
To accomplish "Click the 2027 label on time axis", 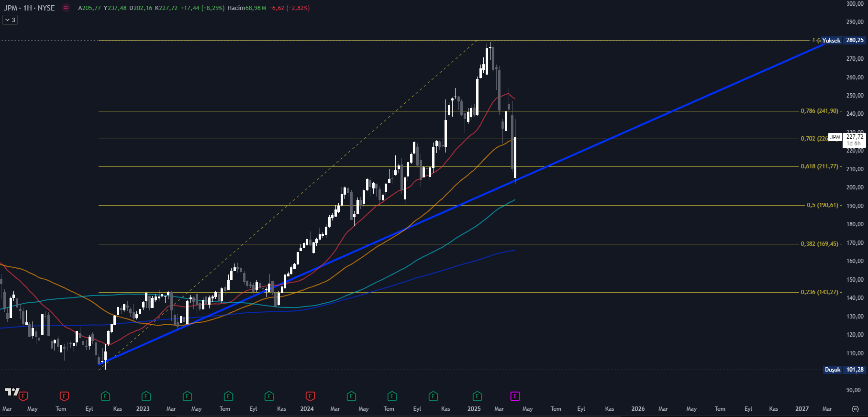I will tap(802, 409).
